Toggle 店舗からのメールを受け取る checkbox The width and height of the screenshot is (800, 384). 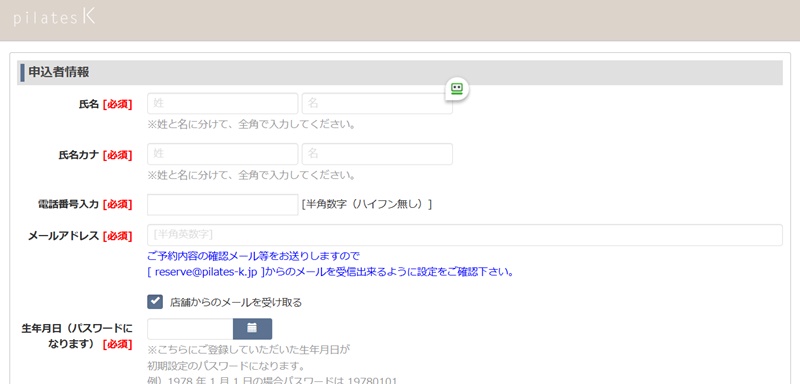(x=155, y=302)
